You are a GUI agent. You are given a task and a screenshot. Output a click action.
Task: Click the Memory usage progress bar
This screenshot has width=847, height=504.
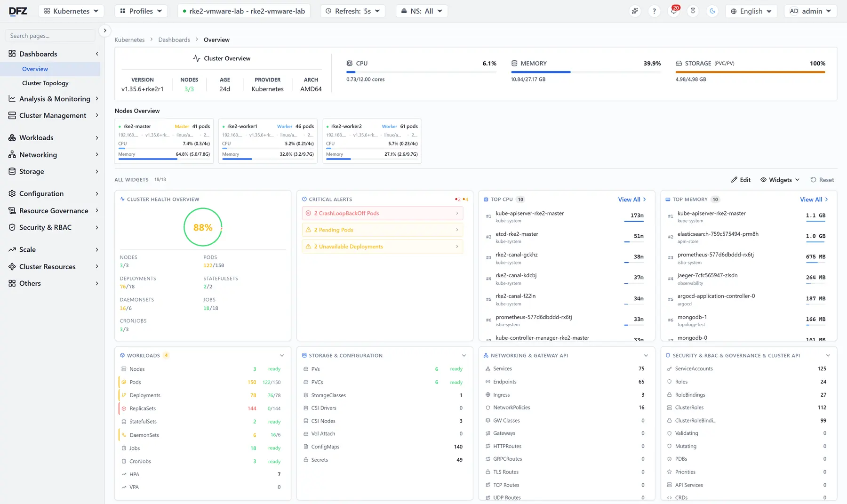click(586, 72)
